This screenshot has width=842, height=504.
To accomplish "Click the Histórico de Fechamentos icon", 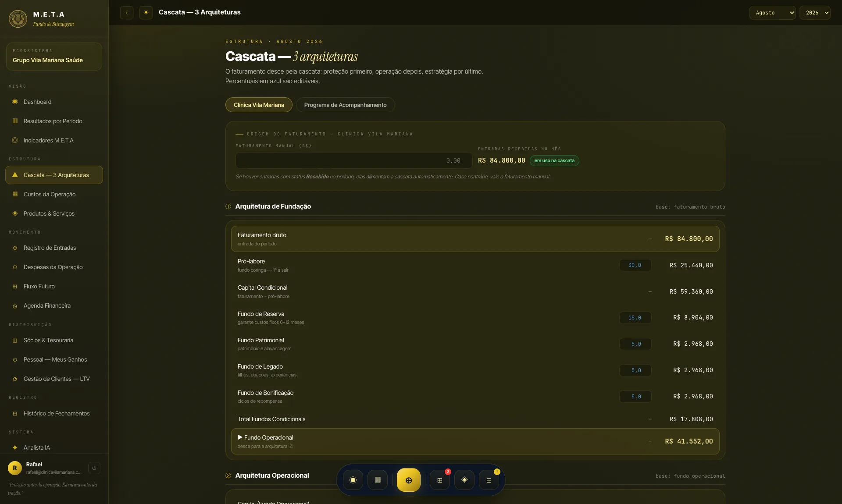I will [15, 414].
